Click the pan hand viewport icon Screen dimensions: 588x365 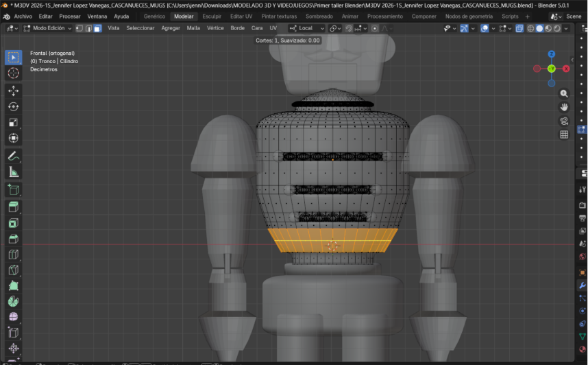(x=564, y=107)
